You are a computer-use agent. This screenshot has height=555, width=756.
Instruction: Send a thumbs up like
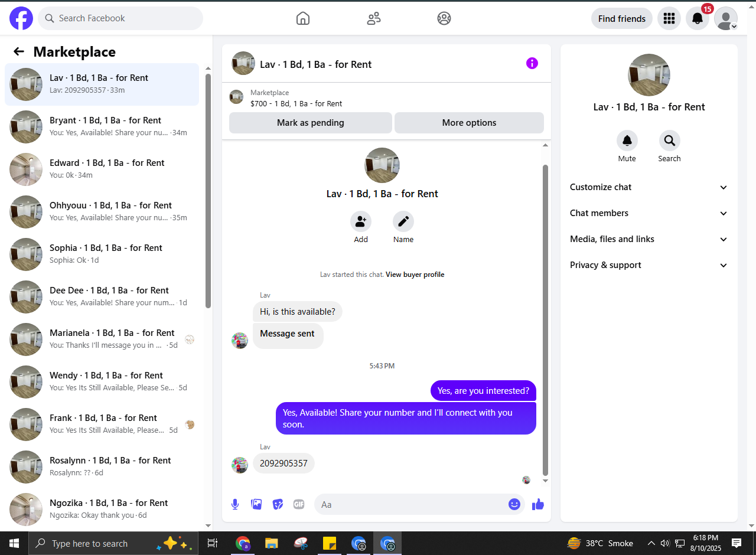pyautogui.click(x=538, y=504)
